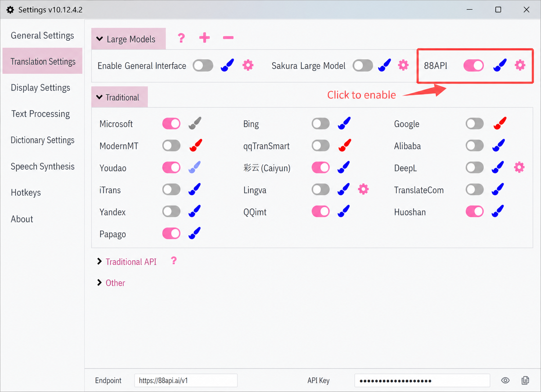Click the Papago brush icon
The height and width of the screenshot is (392, 541).
pos(195,233)
